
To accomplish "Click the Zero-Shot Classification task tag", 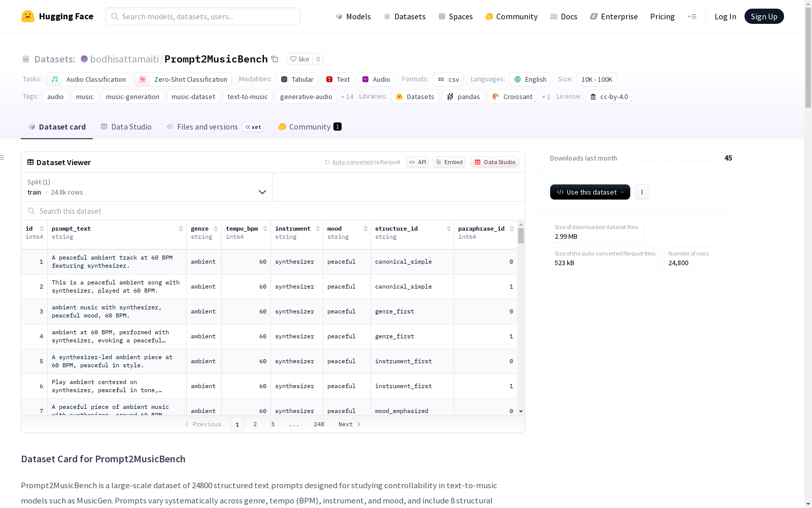I will (x=183, y=79).
